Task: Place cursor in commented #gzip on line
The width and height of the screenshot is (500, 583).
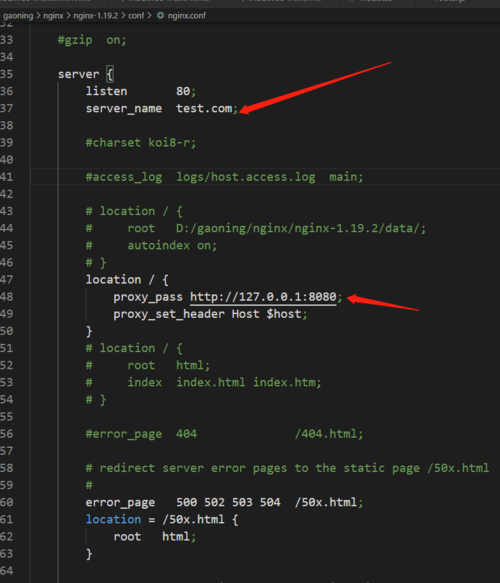Action: coord(92,40)
